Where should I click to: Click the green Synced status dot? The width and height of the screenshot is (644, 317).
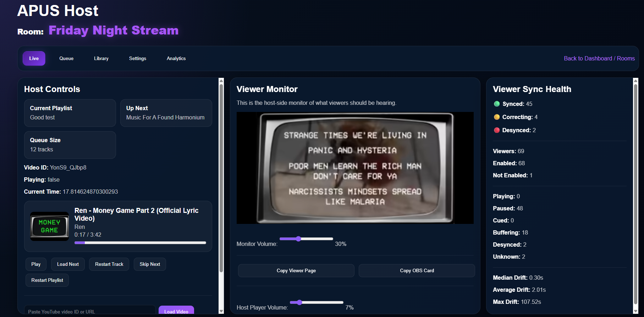coord(497,104)
